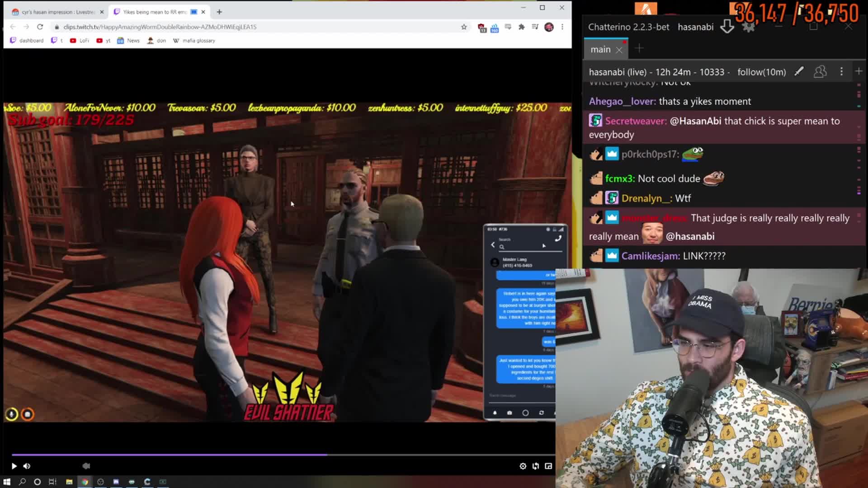Open the News bookmark

[x=128, y=41]
